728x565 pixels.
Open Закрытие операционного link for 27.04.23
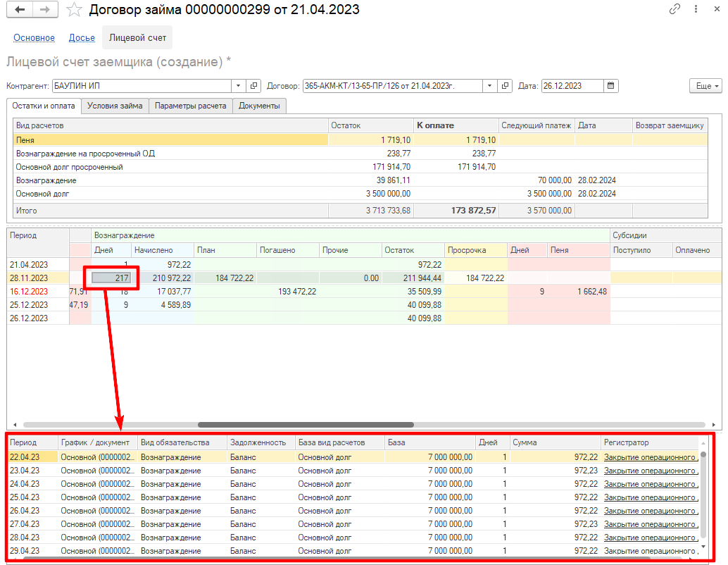point(651,524)
